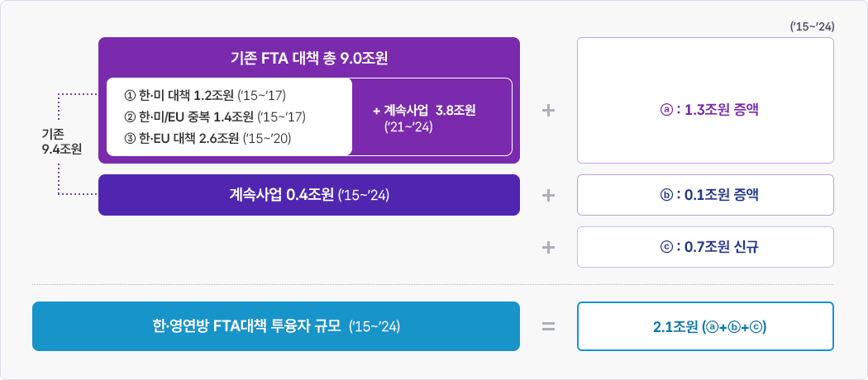Select the ⓒ : 0.7조원 신규 box
868x380 pixels.
click(705, 247)
